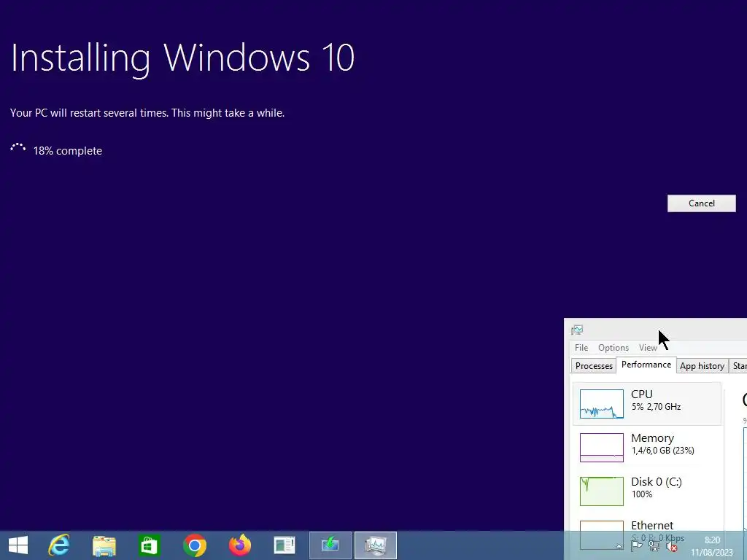Open the clock and date in tray
Screen dimensions: 747x560
click(x=712, y=546)
